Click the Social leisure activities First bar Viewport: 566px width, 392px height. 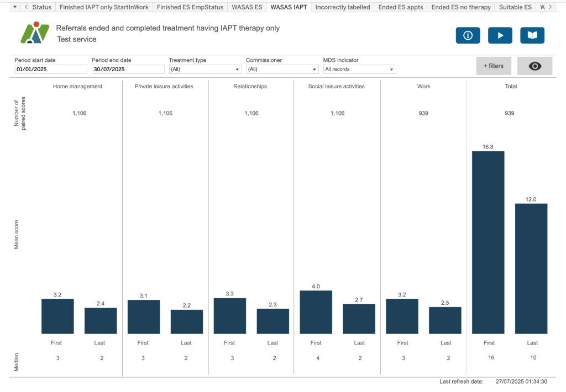point(316,312)
